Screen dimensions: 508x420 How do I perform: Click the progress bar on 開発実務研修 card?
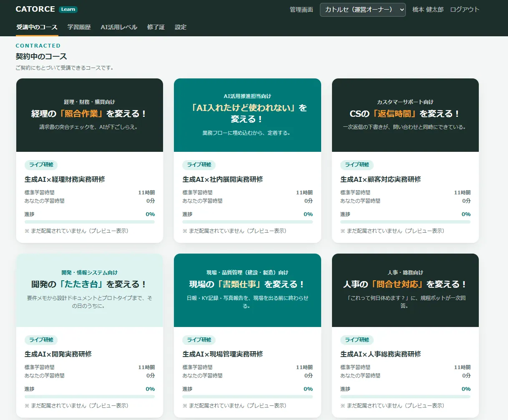point(90,397)
